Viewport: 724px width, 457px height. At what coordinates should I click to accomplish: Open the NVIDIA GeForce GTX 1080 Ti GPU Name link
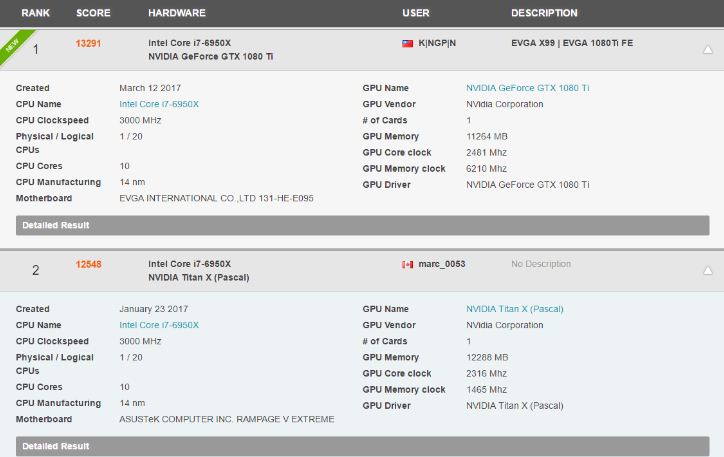527,88
